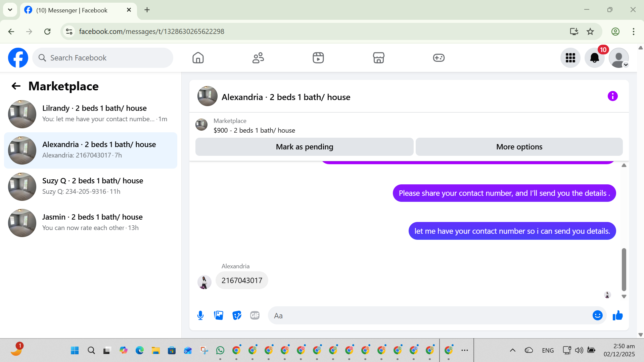Click the chat scroll down arrow

coord(624,297)
